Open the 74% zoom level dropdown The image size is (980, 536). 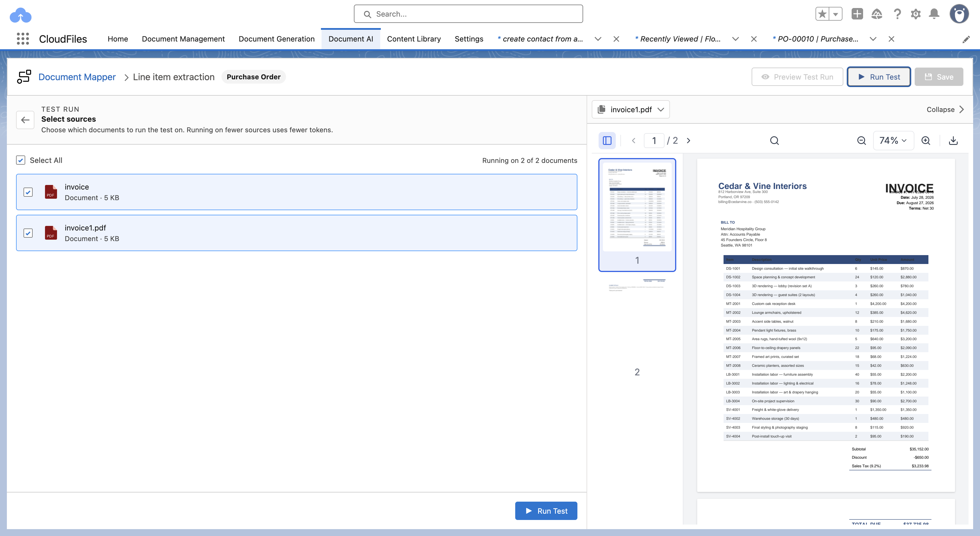893,141
